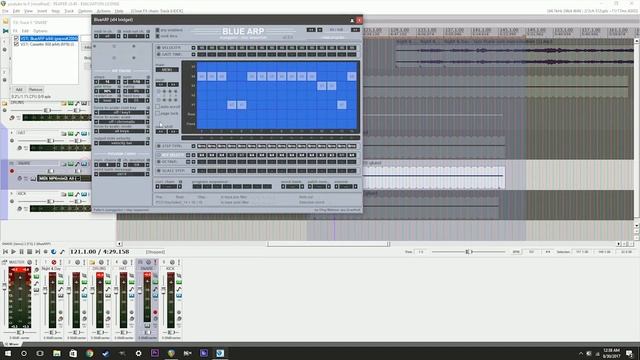Open the root key value box in BlueARP
Viewport: 640px width, 360px height.
[x=122, y=112]
